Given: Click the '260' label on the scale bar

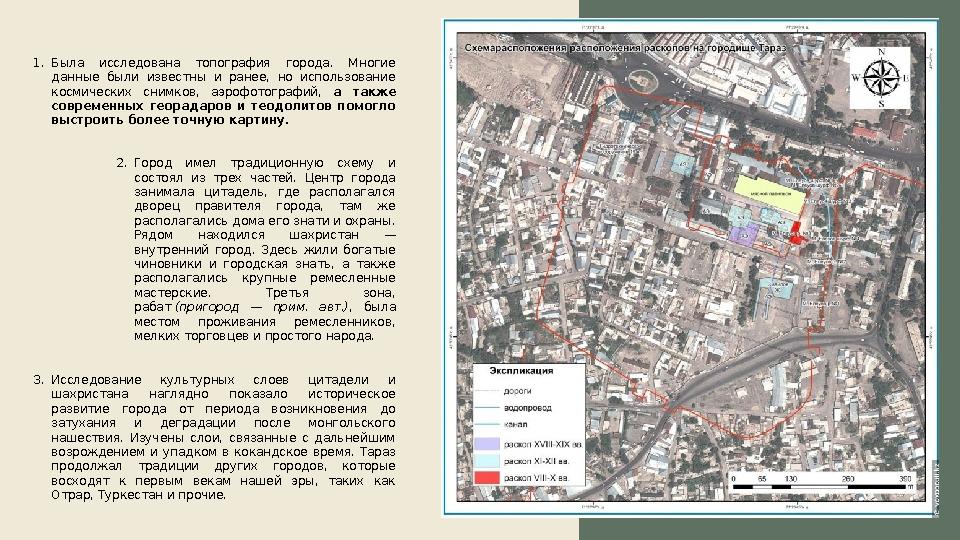Looking at the screenshot, I should (x=848, y=479).
